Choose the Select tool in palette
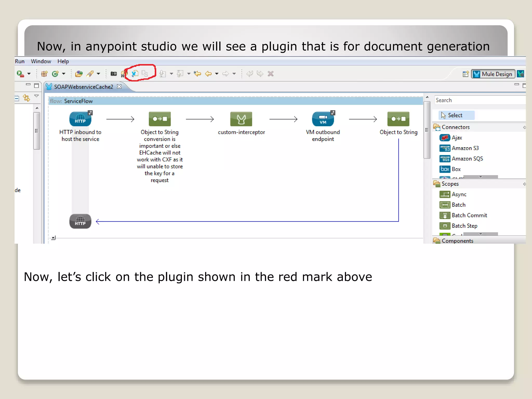The width and height of the screenshot is (532, 399). (x=456, y=115)
